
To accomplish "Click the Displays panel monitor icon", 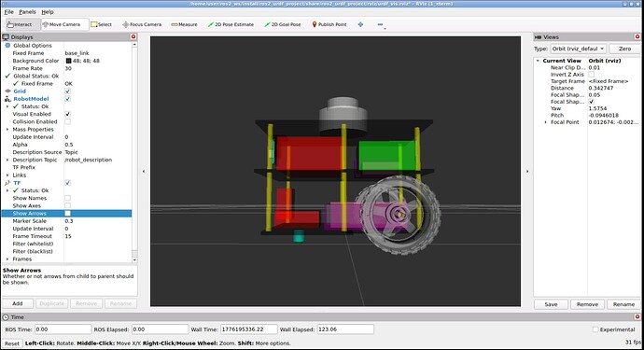I will click(6, 37).
